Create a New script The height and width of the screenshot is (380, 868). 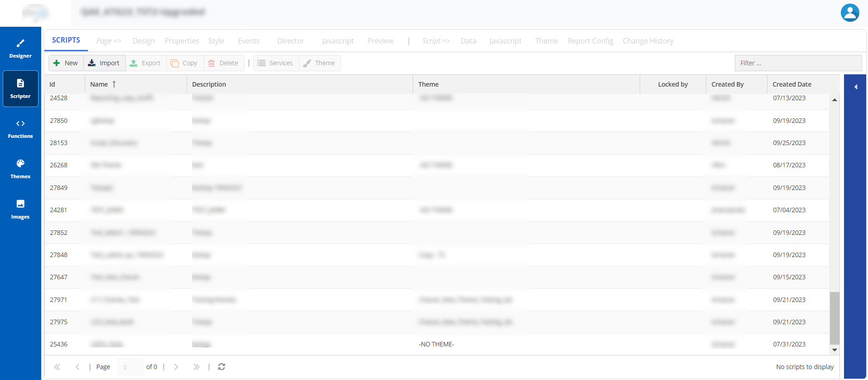pos(66,63)
